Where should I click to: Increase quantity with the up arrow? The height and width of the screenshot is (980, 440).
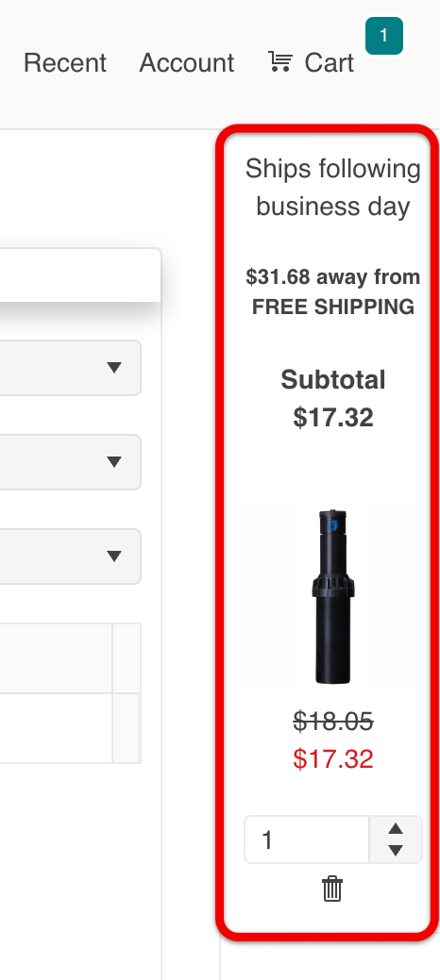pos(395,829)
